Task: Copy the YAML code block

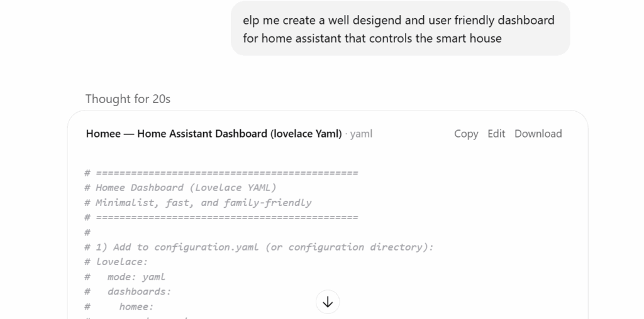Action: tap(466, 134)
